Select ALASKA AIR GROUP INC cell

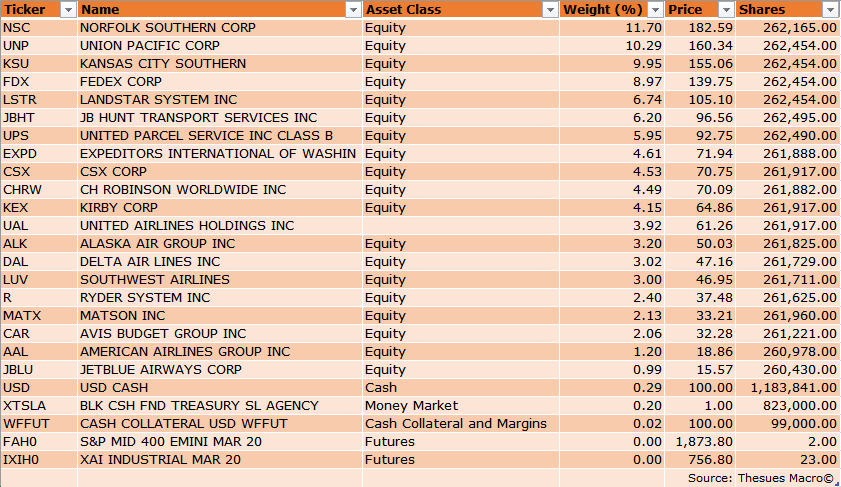[x=220, y=244]
